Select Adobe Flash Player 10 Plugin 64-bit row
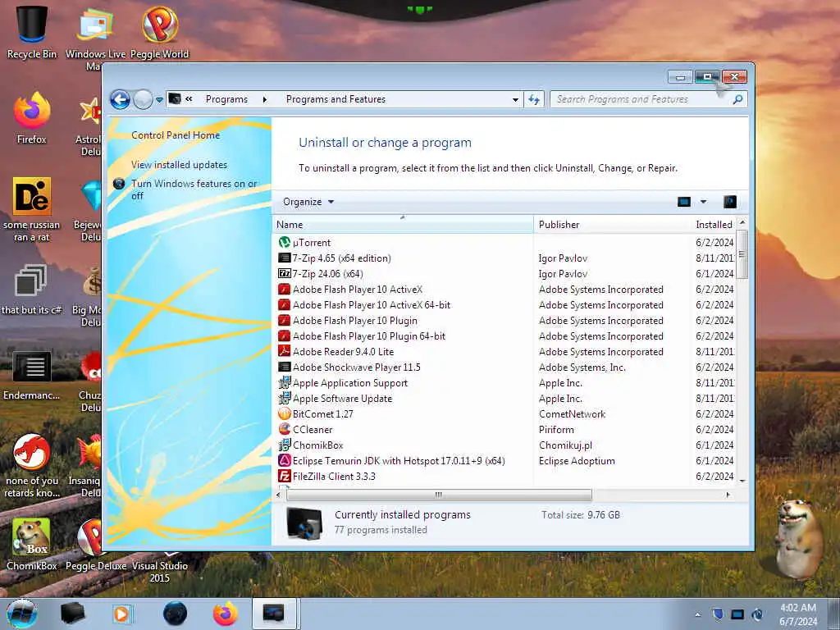The height and width of the screenshot is (630, 840). [504, 336]
